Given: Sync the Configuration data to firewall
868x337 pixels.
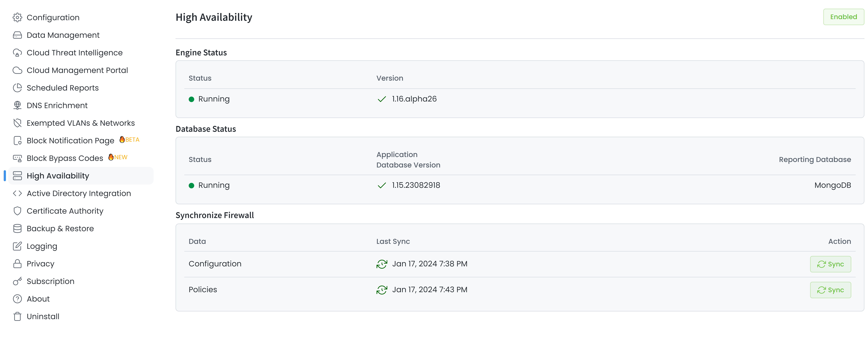Looking at the screenshot, I should click(x=830, y=264).
